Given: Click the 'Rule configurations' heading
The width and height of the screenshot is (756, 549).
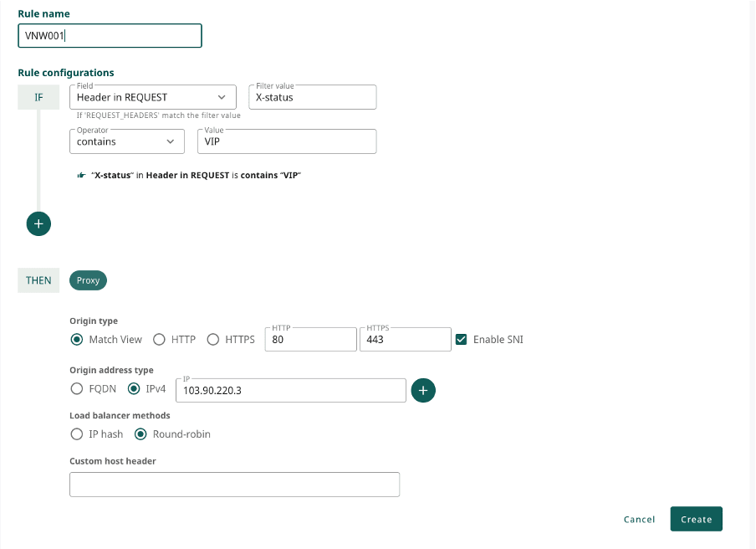Looking at the screenshot, I should point(66,73).
